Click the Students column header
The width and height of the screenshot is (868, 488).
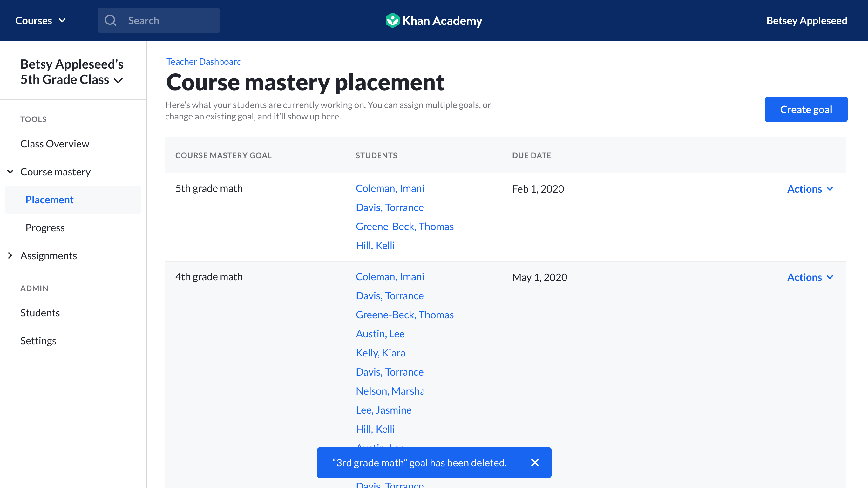[376, 155]
